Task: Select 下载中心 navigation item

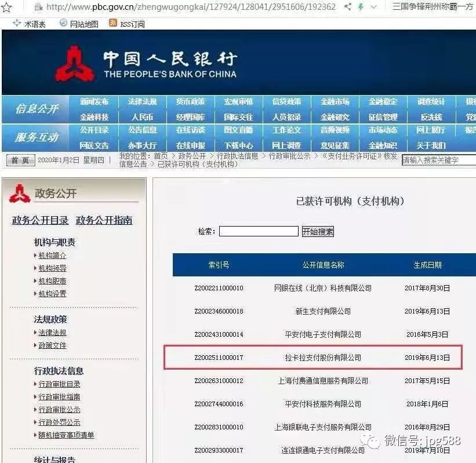Action: point(239,145)
